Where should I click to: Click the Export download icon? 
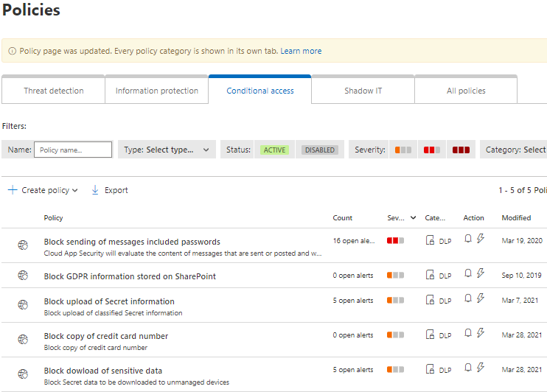click(x=95, y=190)
